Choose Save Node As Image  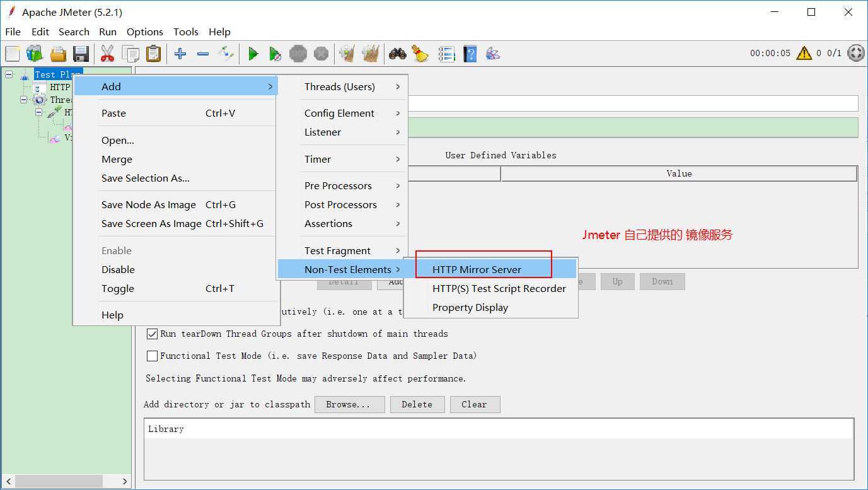tap(175, 204)
